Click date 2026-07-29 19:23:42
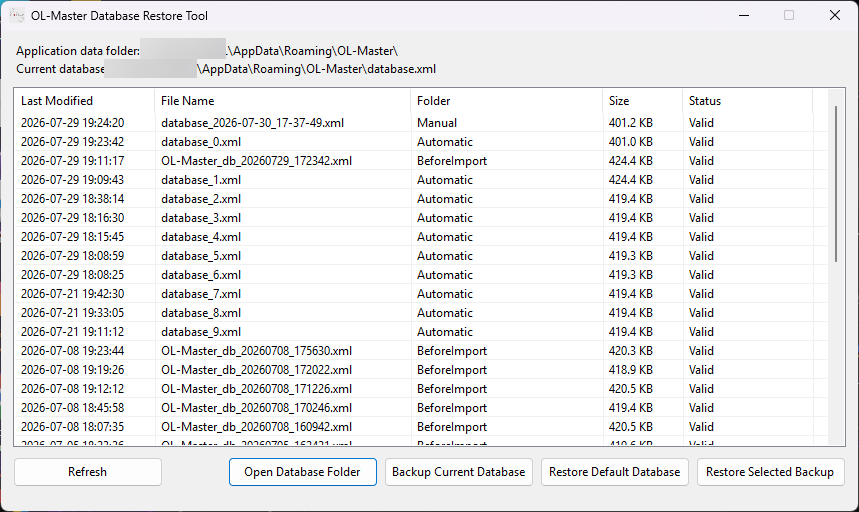 click(x=72, y=142)
